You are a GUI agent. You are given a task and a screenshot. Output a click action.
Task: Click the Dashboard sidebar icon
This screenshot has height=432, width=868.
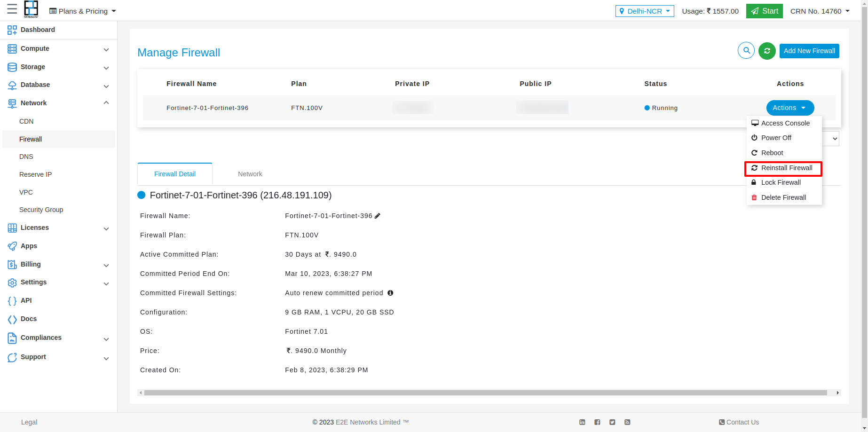pos(12,30)
